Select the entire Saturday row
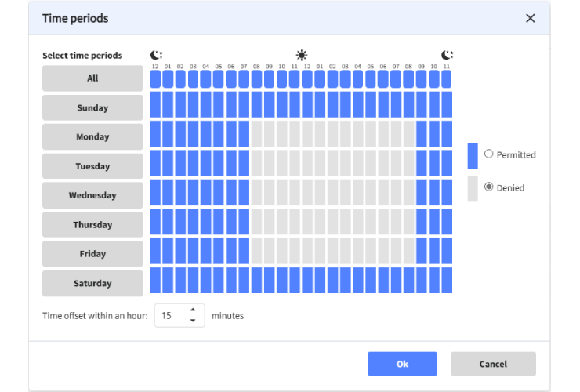The width and height of the screenshot is (580, 392). coord(92,283)
